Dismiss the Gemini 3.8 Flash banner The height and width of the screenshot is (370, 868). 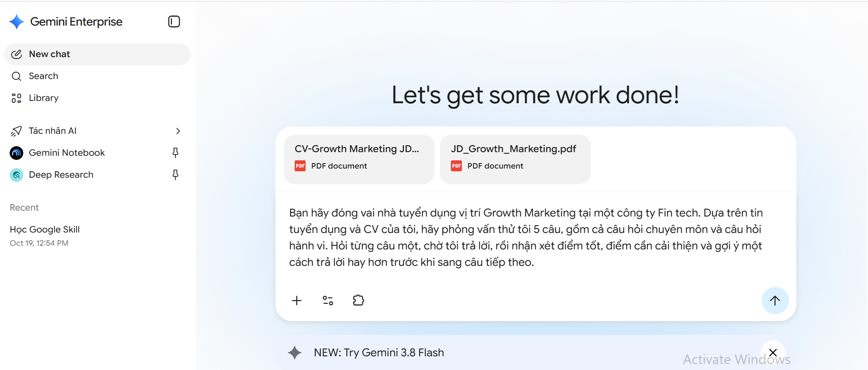[x=773, y=352]
